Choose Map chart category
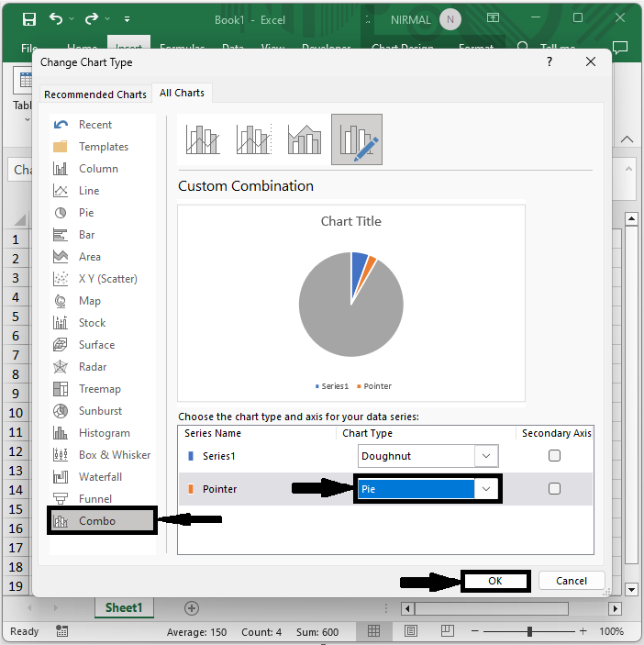This screenshot has width=644, height=645. tap(102, 301)
